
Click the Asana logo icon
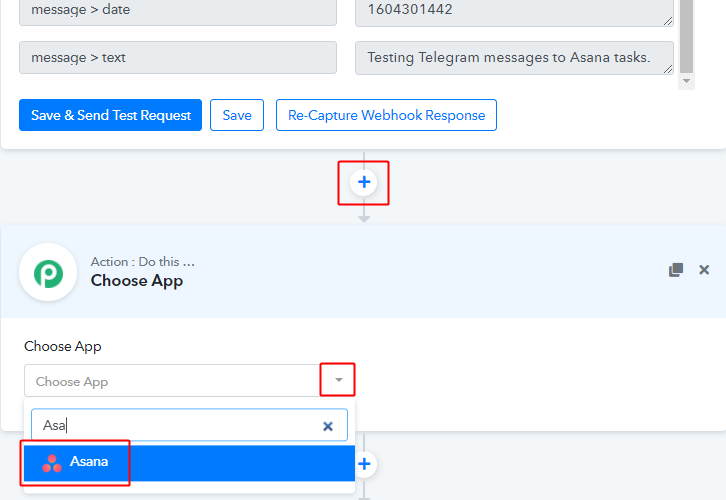pyautogui.click(x=52, y=463)
